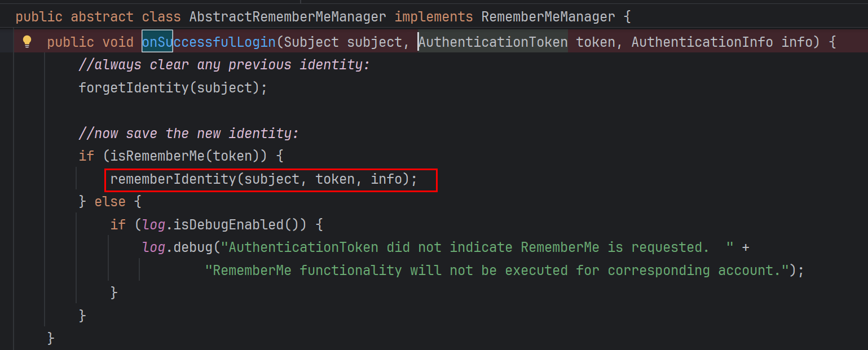Click the else keyword

click(x=110, y=201)
